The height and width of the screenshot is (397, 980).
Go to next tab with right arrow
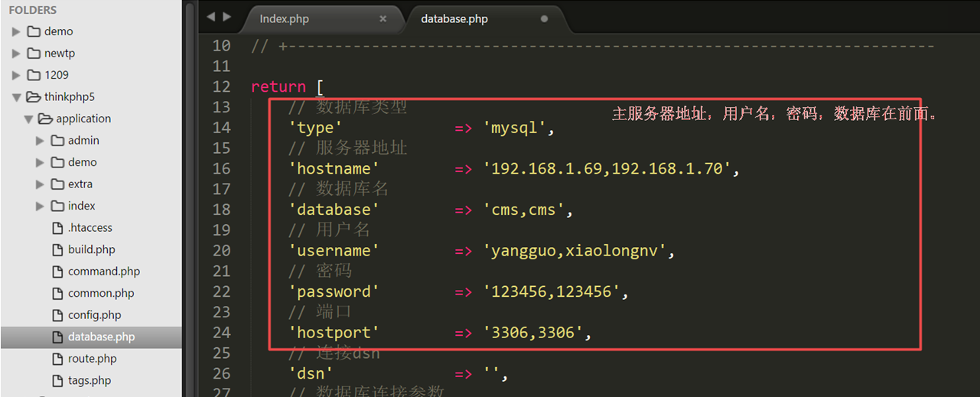(x=227, y=17)
